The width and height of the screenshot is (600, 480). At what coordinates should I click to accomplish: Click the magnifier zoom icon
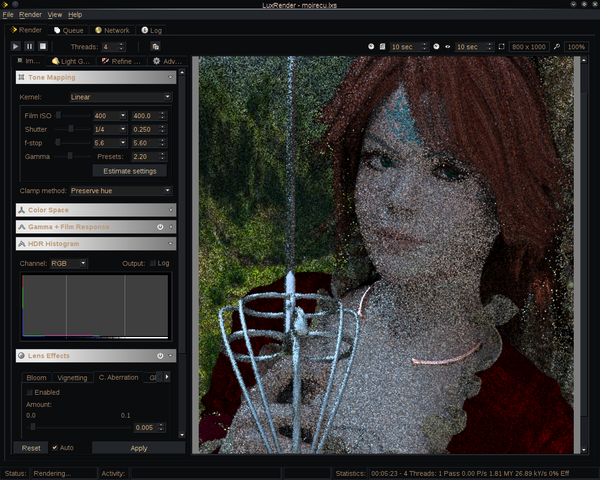click(557, 46)
